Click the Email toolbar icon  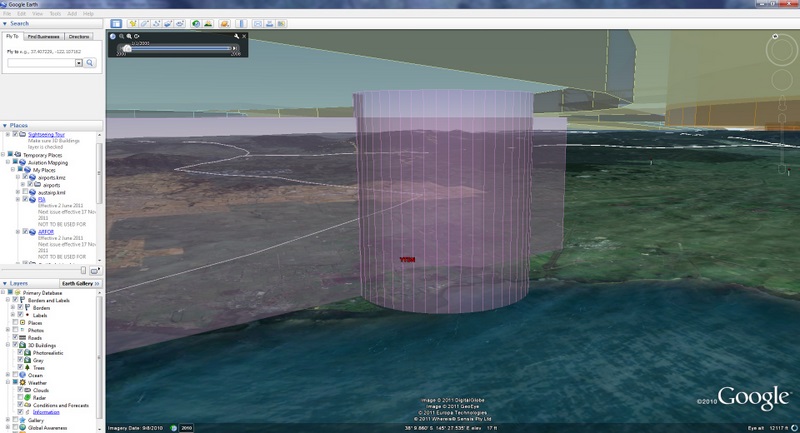(x=258, y=23)
